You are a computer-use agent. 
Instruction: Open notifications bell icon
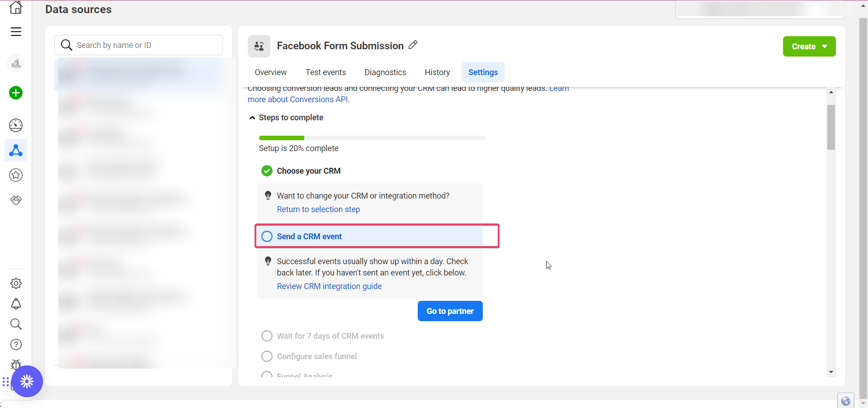[x=16, y=304]
